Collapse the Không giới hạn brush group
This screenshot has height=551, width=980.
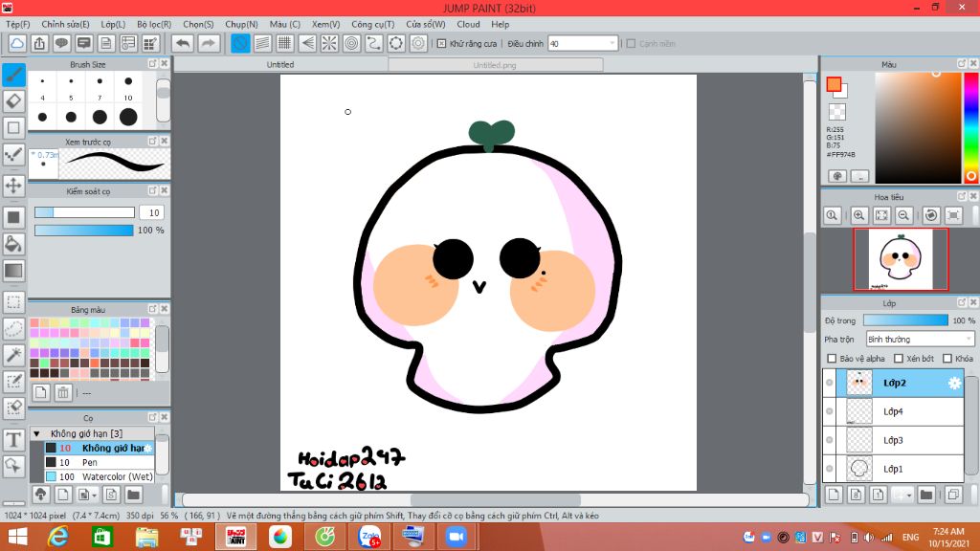click(36, 433)
